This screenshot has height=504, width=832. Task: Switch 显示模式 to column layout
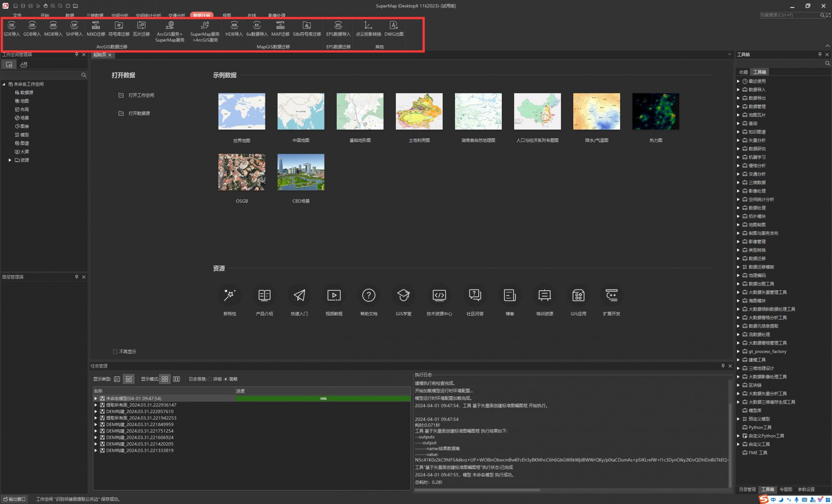(176, 379)
